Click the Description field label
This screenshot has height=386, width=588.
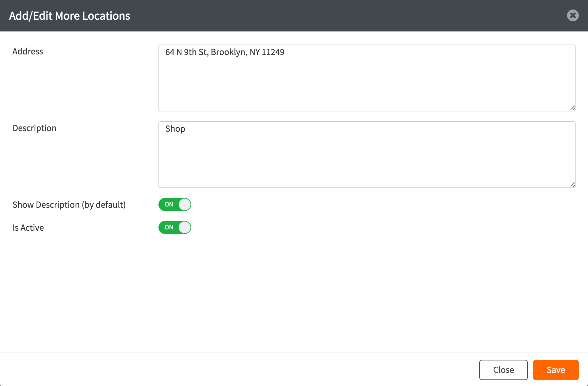[34, 128]
